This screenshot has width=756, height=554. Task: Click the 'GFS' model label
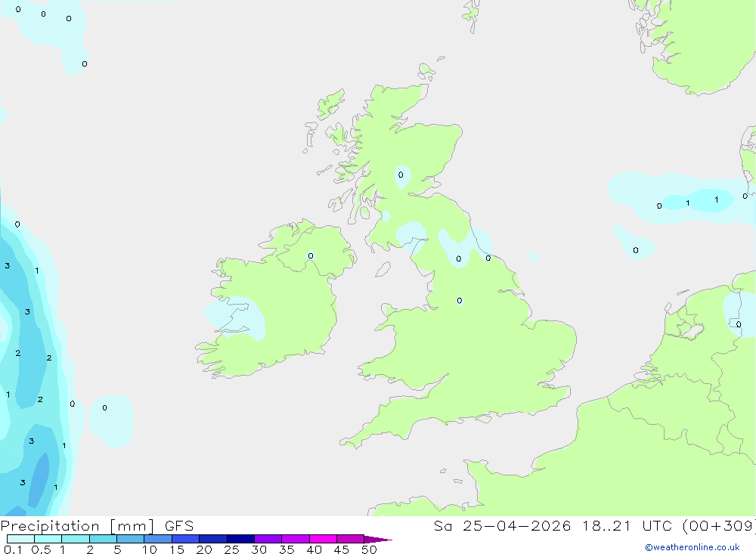[x=179, y=526]
